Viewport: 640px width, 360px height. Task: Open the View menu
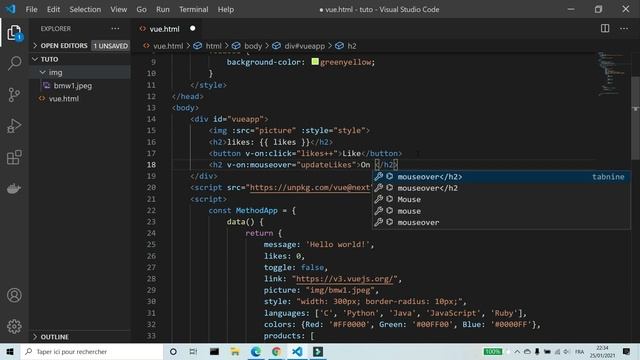(x=119, y=9)
